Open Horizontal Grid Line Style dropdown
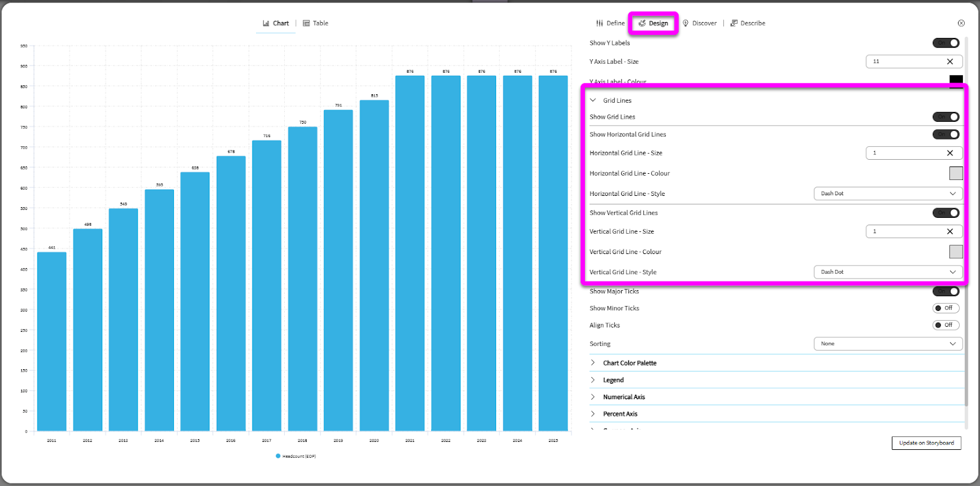Screen dimensions: 980x486 point(888,193)
